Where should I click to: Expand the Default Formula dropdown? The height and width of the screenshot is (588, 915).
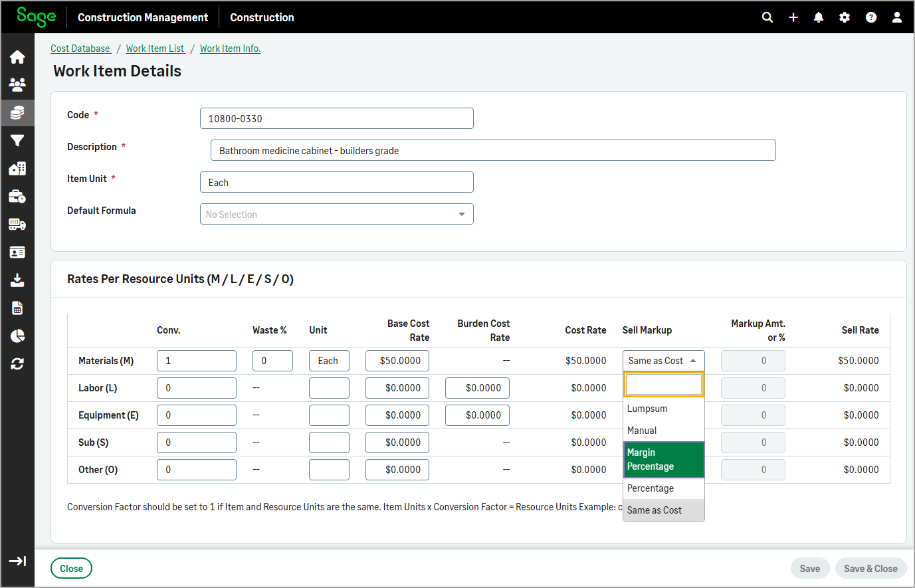click(x=336, y=215)
